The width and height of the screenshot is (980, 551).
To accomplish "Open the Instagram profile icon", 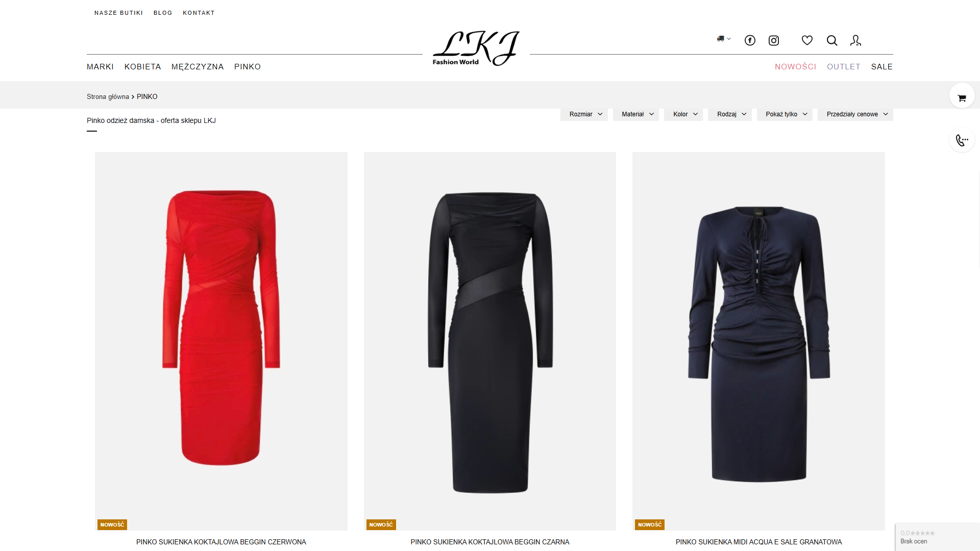I will coord(774,40).
